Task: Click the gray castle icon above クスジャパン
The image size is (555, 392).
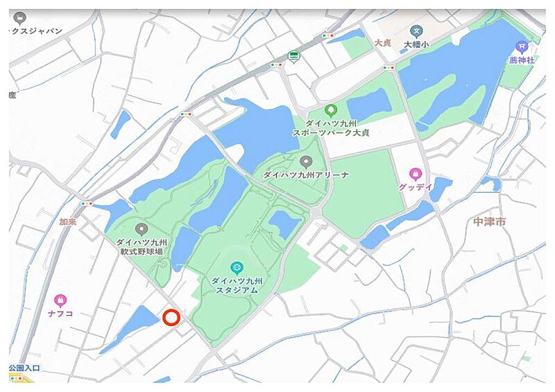Action: coord(19,18)
